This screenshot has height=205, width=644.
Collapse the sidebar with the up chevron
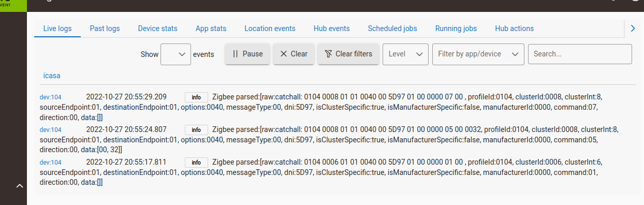20,186
